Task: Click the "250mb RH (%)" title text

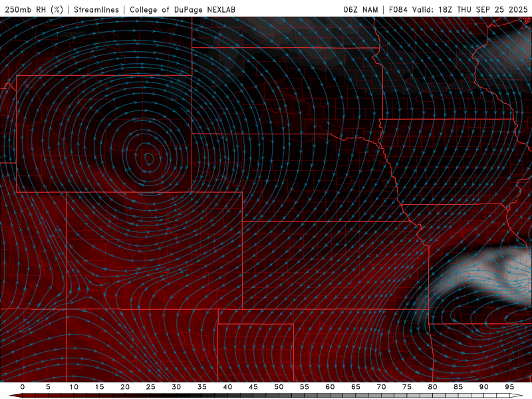Action: [34, 10]
